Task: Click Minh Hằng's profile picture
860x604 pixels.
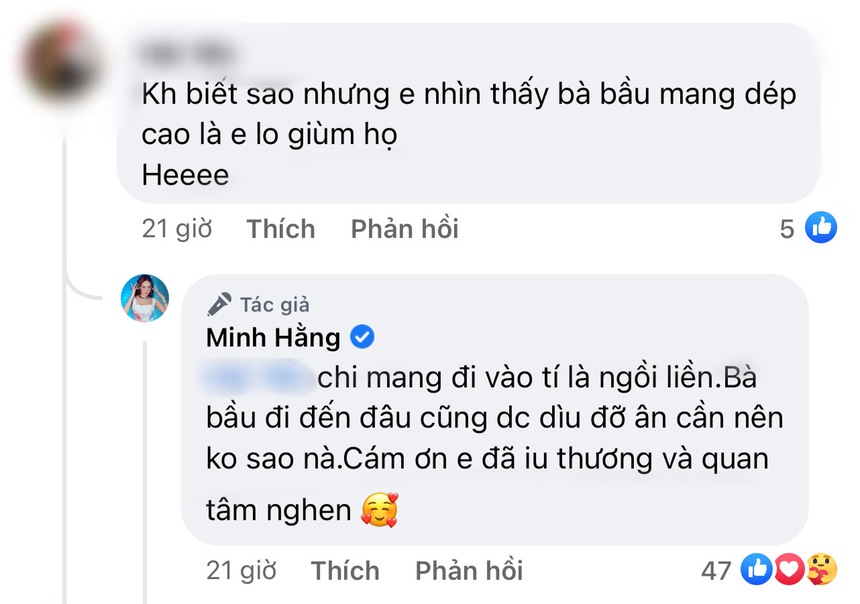Action: 144,298
